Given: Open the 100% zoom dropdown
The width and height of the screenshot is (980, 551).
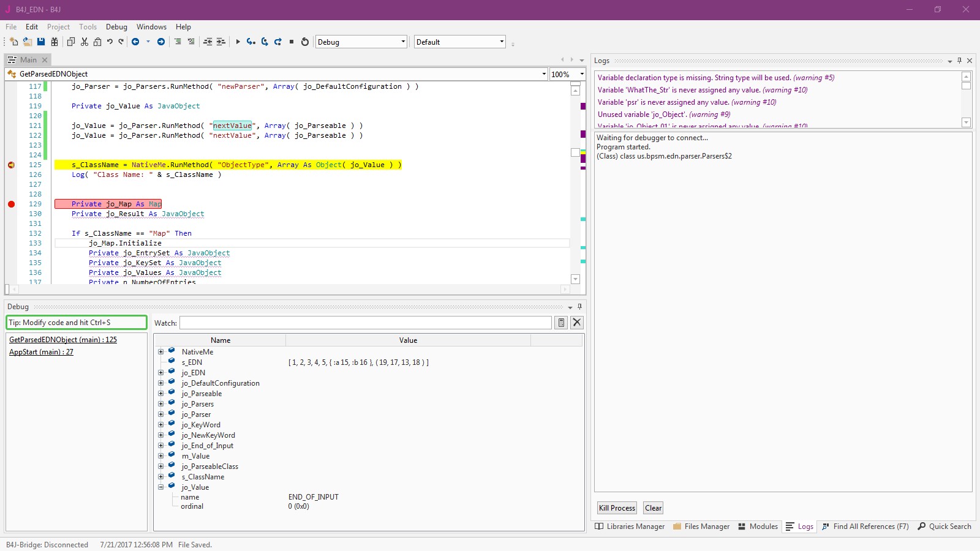Looking at the screenshot, I should (x=581, y=74).
